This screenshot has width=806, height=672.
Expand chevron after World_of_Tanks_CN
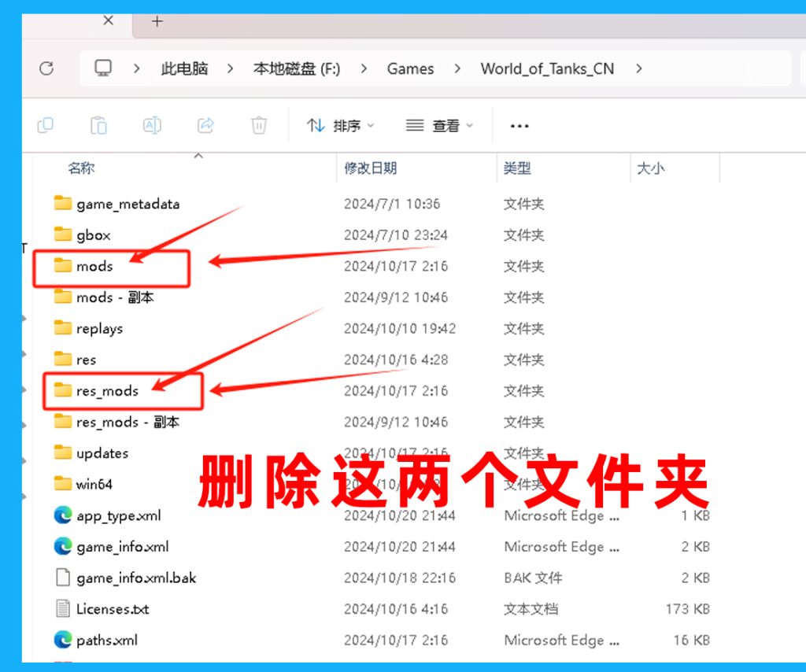tap(638, 68)
